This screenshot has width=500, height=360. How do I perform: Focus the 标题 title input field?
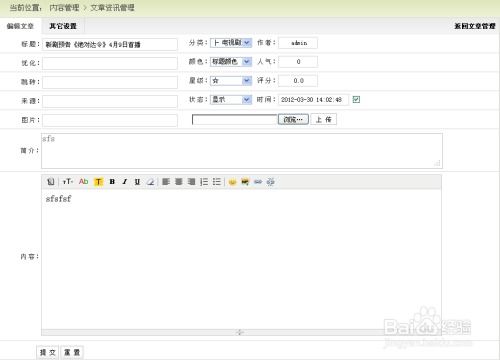tap(110, 44)
